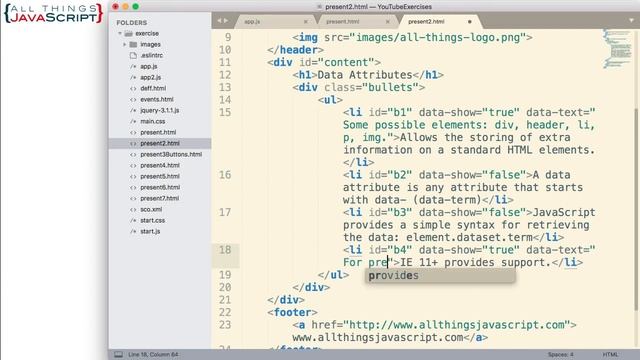Viewport: 640px width, 360px height.
Task: Click the minimize window yellow button
Action: point(125,7)
